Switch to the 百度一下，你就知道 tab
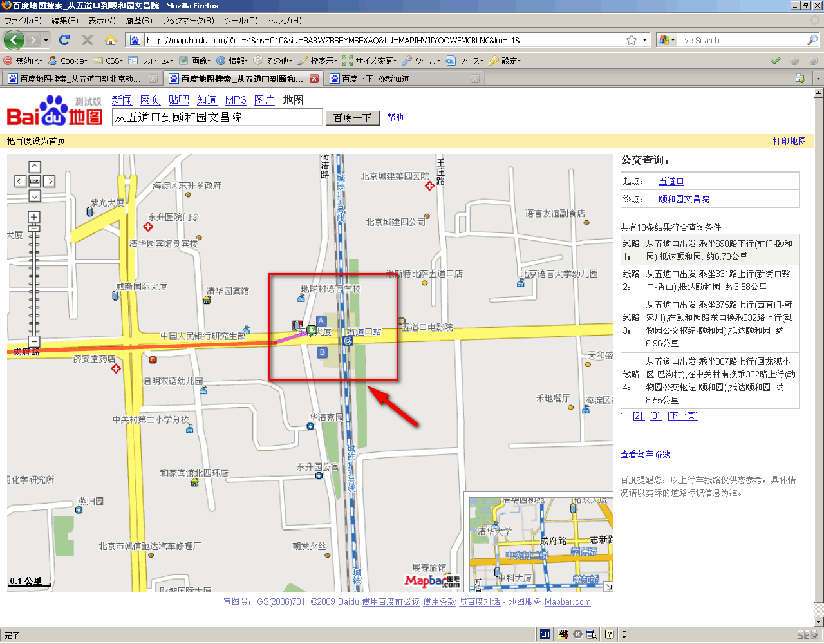824x644 pixels. (404, 79)
